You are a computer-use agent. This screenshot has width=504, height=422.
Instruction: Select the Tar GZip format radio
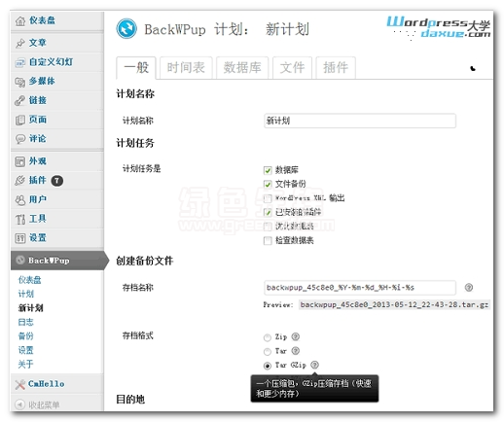point(268,366)
